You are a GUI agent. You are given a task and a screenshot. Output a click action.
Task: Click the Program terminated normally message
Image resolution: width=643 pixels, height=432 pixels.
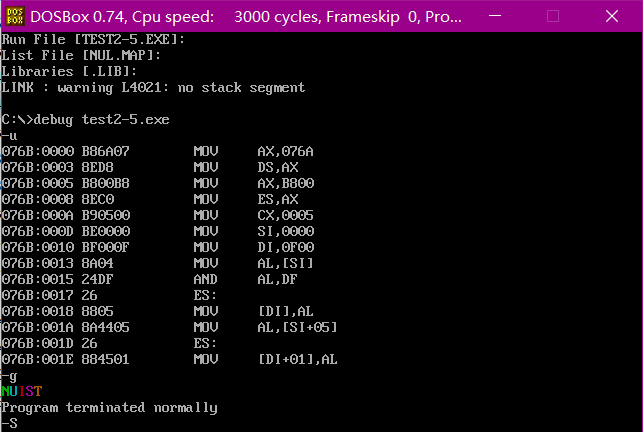[109, 408]
